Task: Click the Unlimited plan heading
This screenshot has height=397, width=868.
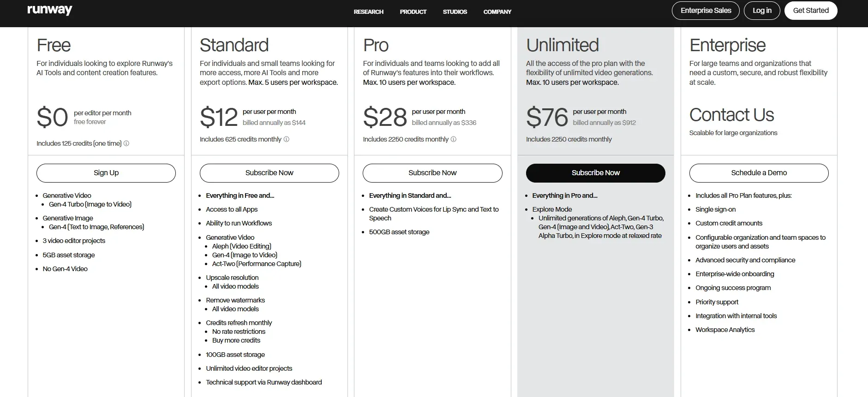Action: pyautogui.click(x=563, y=45)
